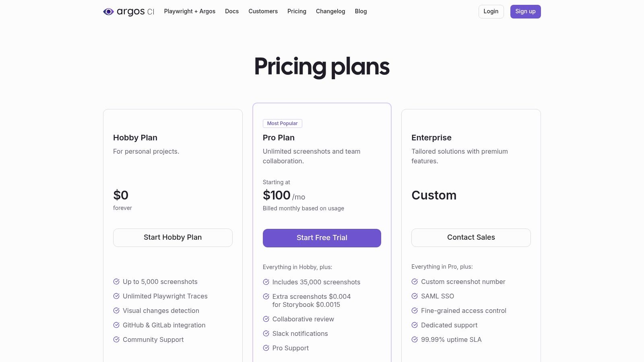Click checkmark beside Collaborative review

[266, 319]
